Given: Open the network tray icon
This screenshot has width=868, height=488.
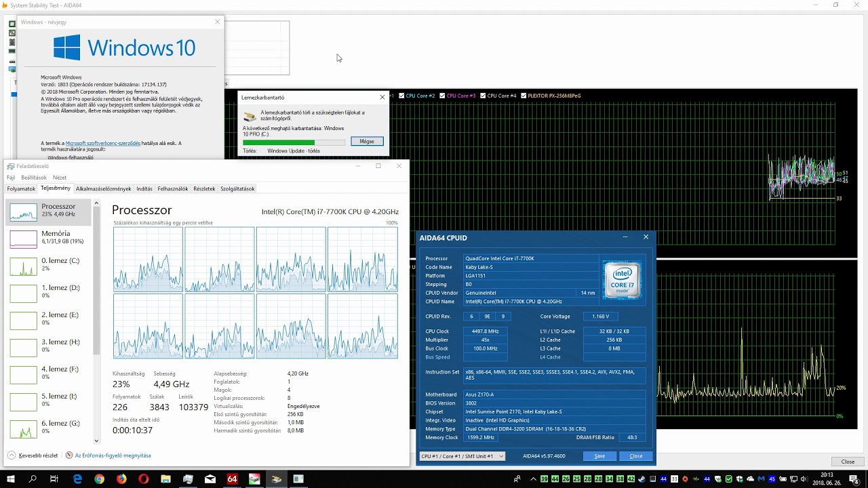Looking at the screenshot, I should [793, 479].
